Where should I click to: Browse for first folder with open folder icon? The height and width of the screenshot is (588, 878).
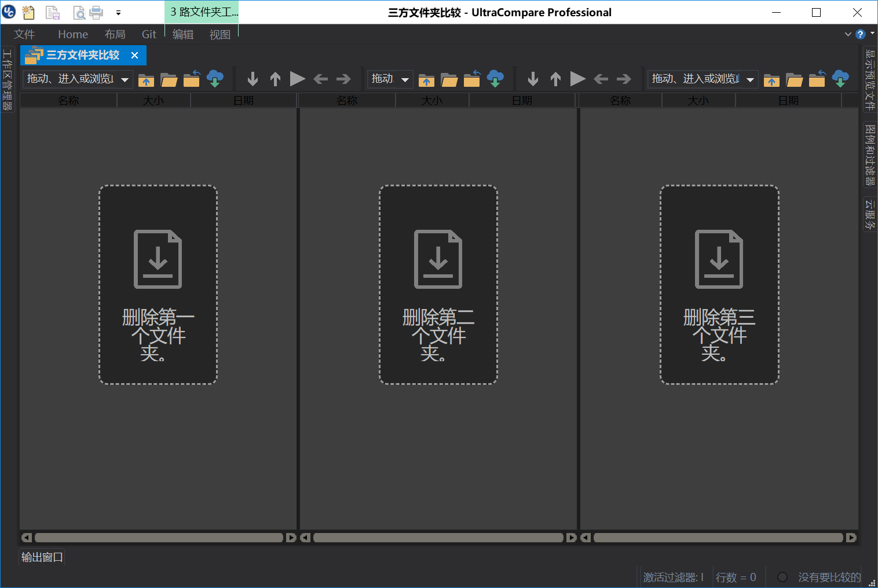coord(169,79)
